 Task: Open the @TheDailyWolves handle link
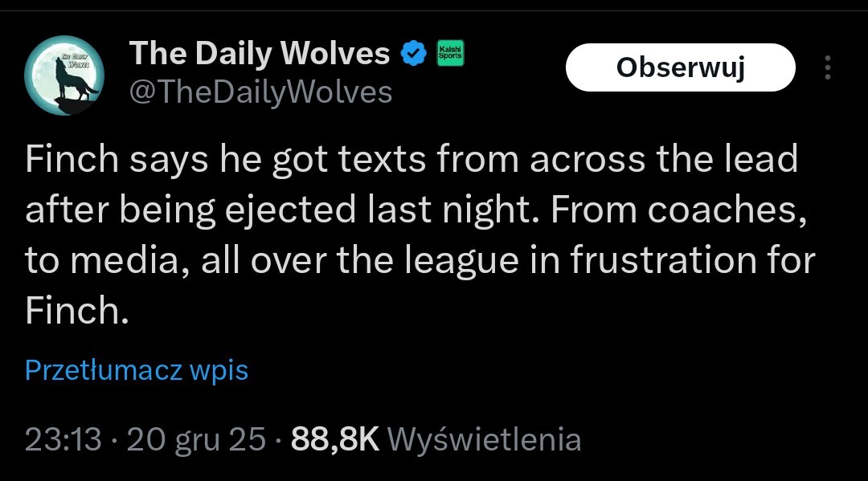tap(260, 92)
